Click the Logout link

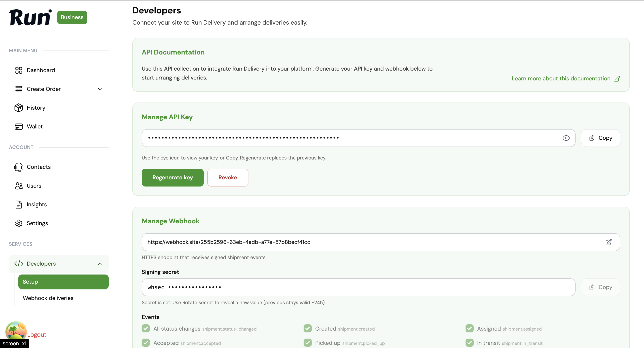click(x=37, y=335)
